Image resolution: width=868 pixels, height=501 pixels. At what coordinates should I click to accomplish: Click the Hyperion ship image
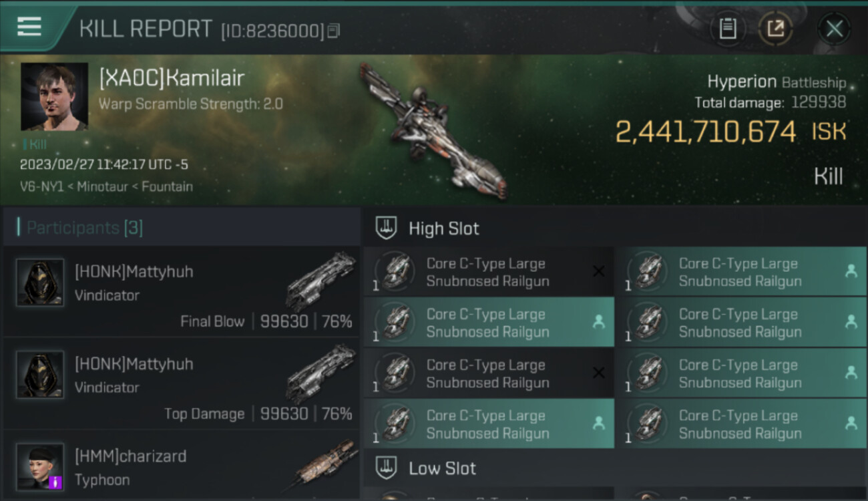pos(433,130)
